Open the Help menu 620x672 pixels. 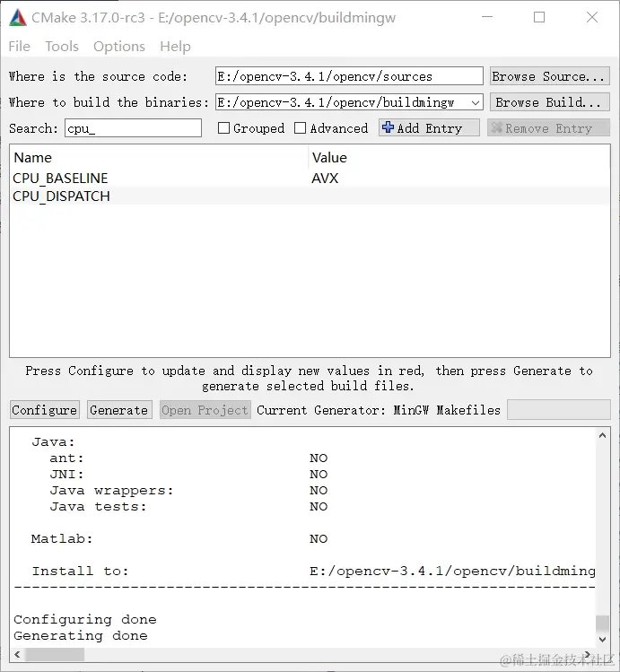(175, 47)
